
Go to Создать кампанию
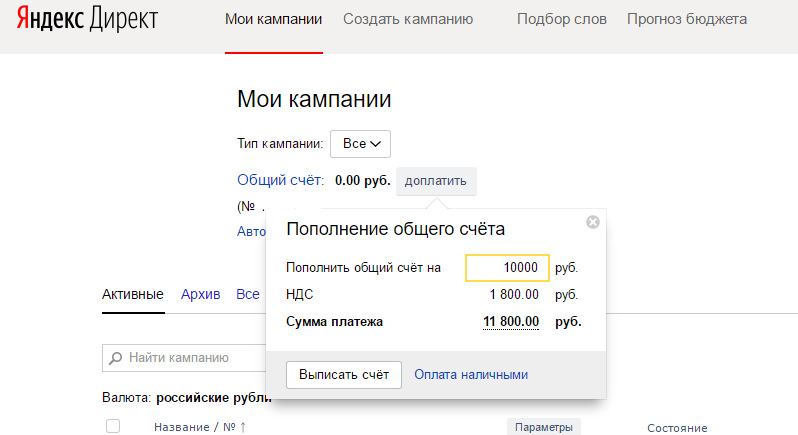tap(408, 19)
